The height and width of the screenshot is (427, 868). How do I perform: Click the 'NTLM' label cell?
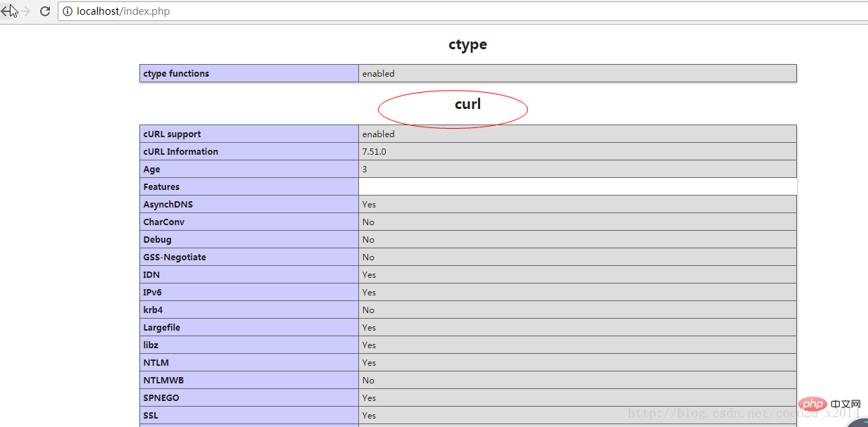coord(249,362)
